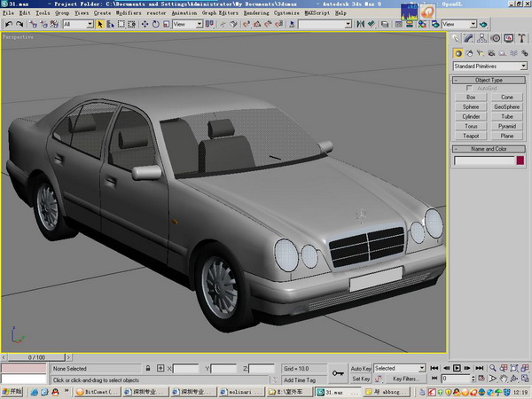Viewport: 532px width, 399px height.
Task: Activate the Select and Rotate tool
Action: [156, 24]
